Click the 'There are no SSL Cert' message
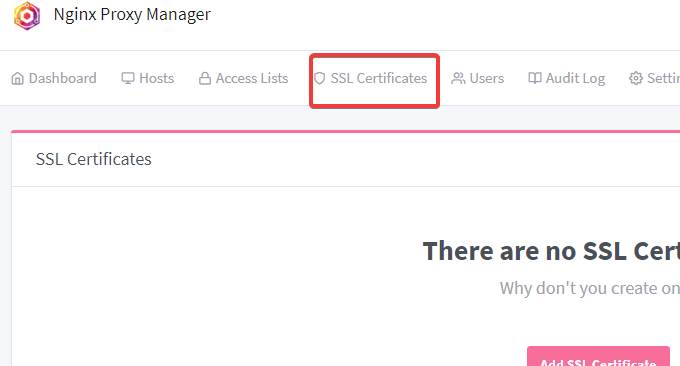Screen dimensions: 680x366 click(551, 251)
